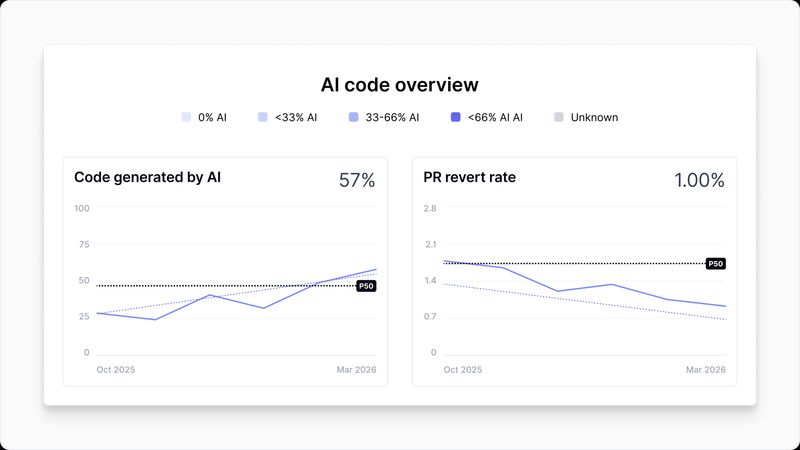Click the 1.00% revert rate value
The height and width of the screenshot is (450, 800).
coord(699,180)
